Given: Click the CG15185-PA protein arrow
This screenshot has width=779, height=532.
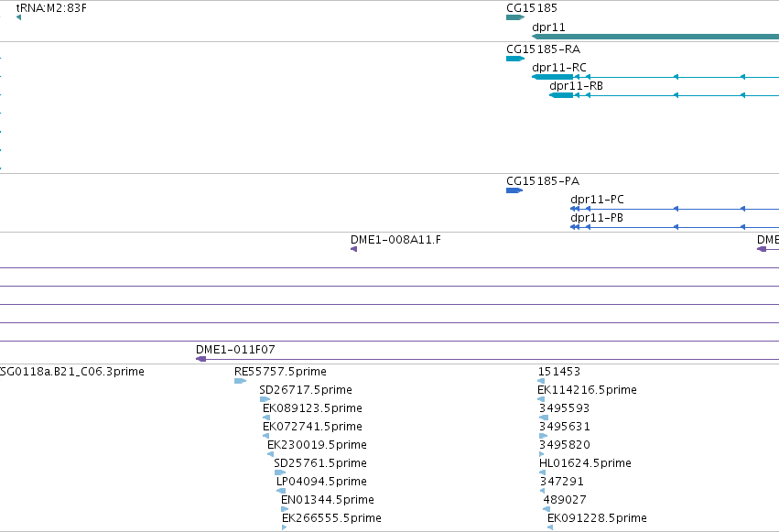Looking at the screenshot, I should tap(514, 190).
